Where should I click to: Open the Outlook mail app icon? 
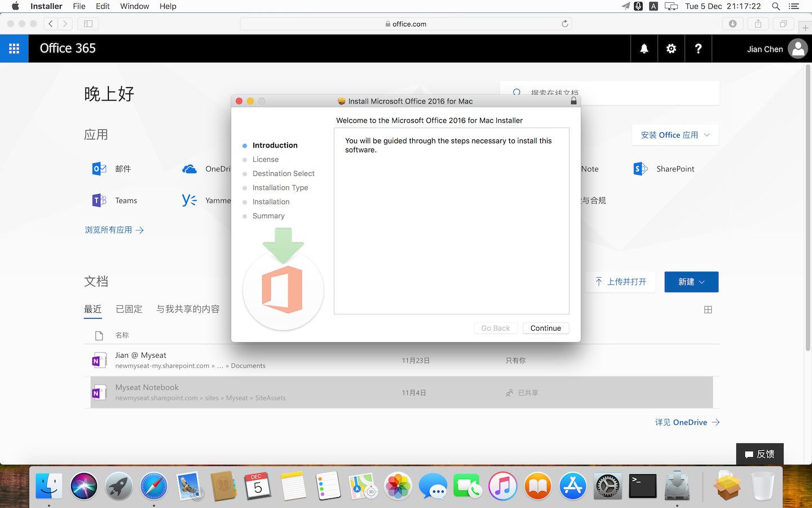(x=99, y=169)
